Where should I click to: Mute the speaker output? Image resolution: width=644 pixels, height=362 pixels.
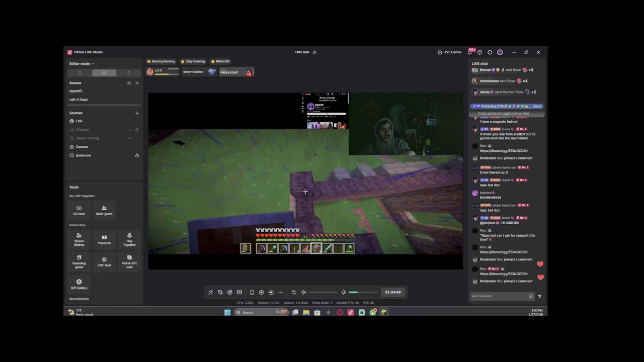coord(303,292)
